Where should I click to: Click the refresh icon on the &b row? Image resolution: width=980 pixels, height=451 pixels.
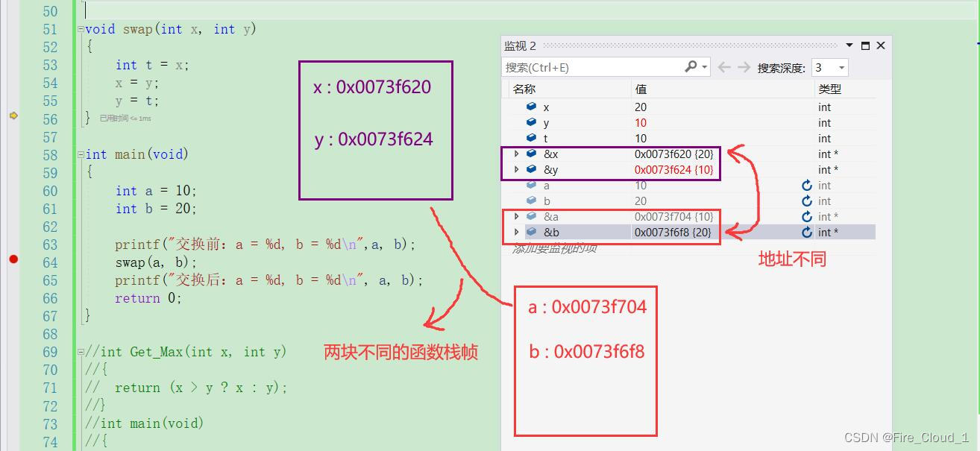click(806, 232)
